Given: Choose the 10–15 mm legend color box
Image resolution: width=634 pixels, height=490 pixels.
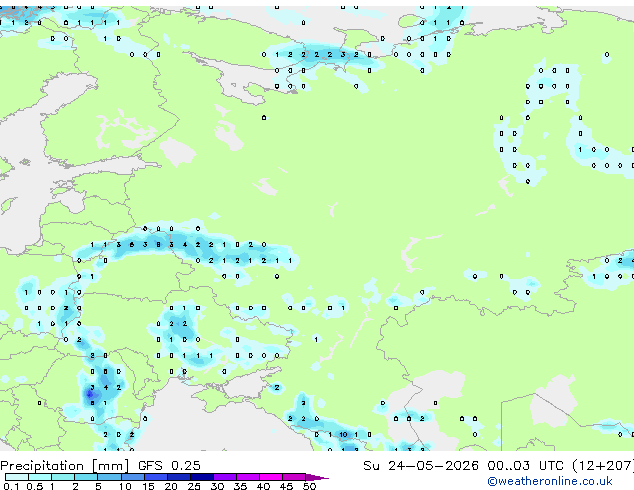Looking at the screenshot, I should point(133,477).
